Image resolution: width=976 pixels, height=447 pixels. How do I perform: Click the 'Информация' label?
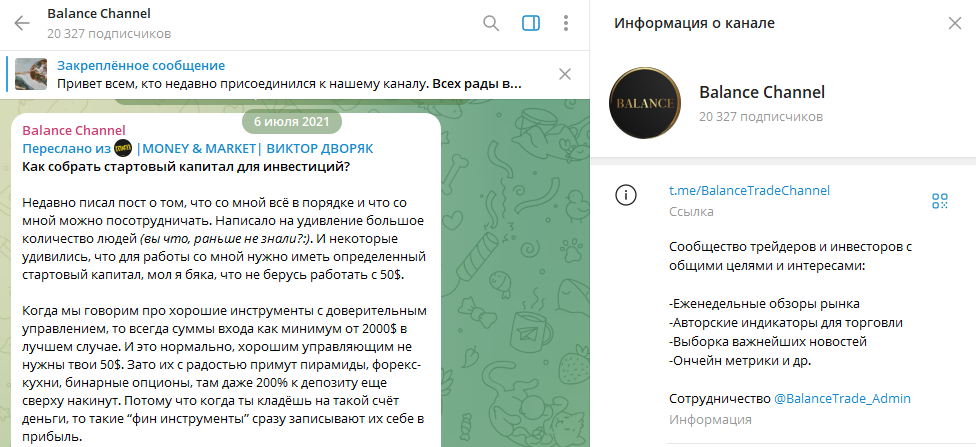710,420
